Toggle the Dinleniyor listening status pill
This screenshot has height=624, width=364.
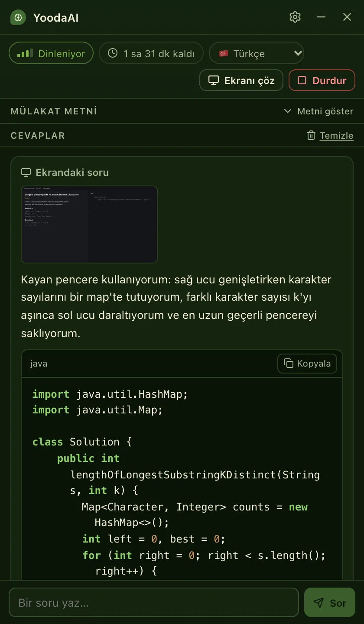(x=51, y=53)
